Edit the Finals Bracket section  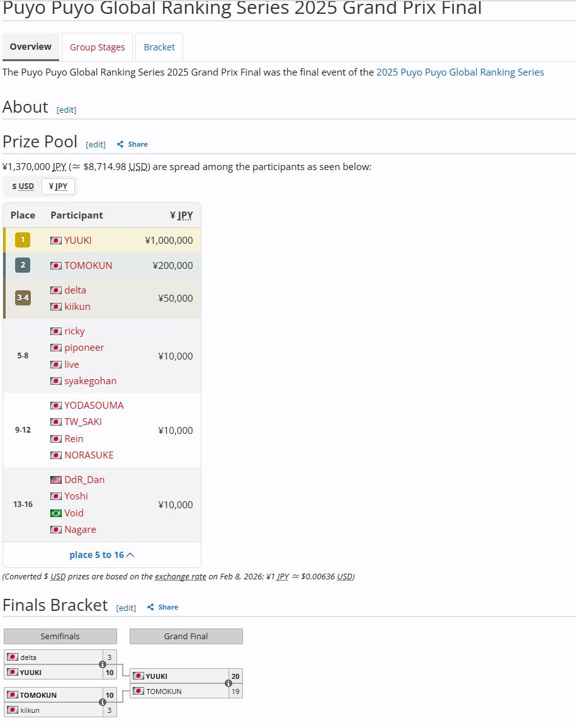[x=126, y=608]
